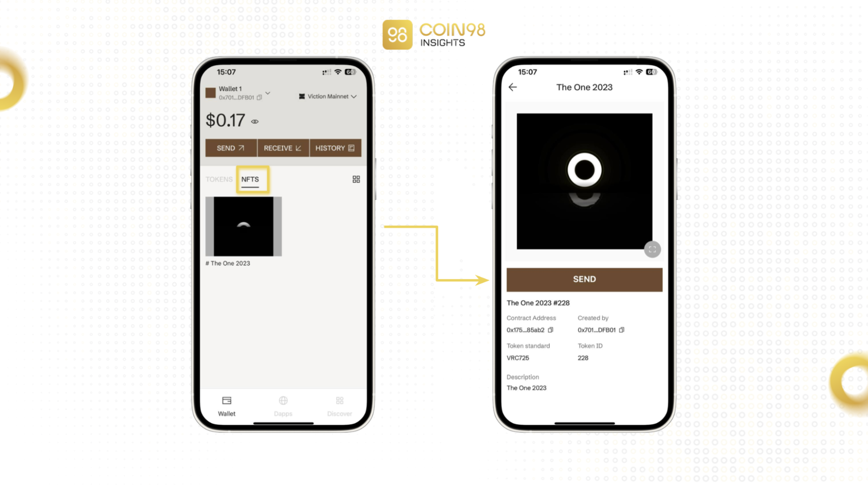Tap the grid view toggle icon
This screenshot has height=489, width=868.
pyautogui.click(x=356, y=179)
